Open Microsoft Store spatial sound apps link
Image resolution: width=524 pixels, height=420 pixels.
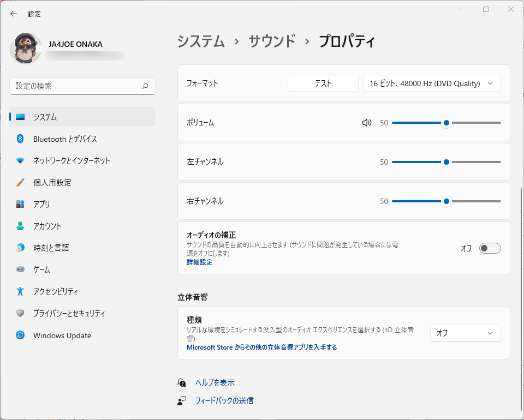tap(261, 347)
